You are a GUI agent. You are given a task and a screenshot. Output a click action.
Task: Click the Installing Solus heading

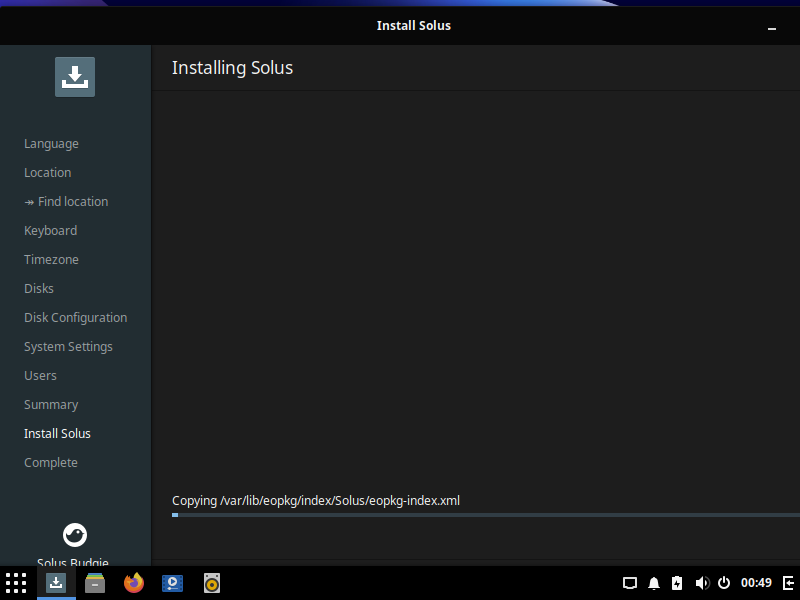coord(232,68)
